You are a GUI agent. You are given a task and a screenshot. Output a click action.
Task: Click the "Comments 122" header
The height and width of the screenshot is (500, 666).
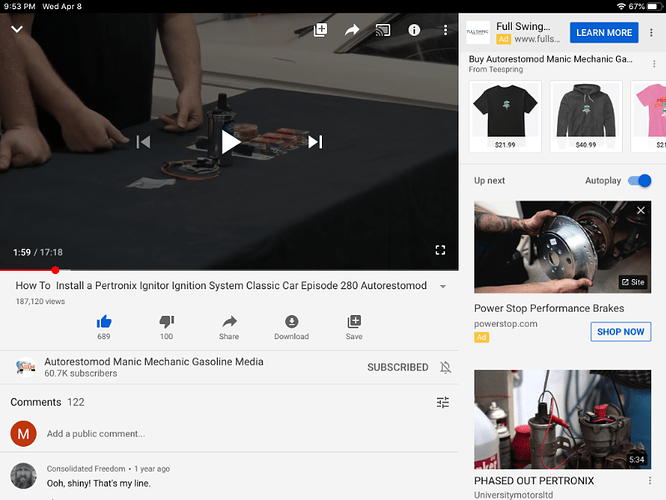point(47,402)
